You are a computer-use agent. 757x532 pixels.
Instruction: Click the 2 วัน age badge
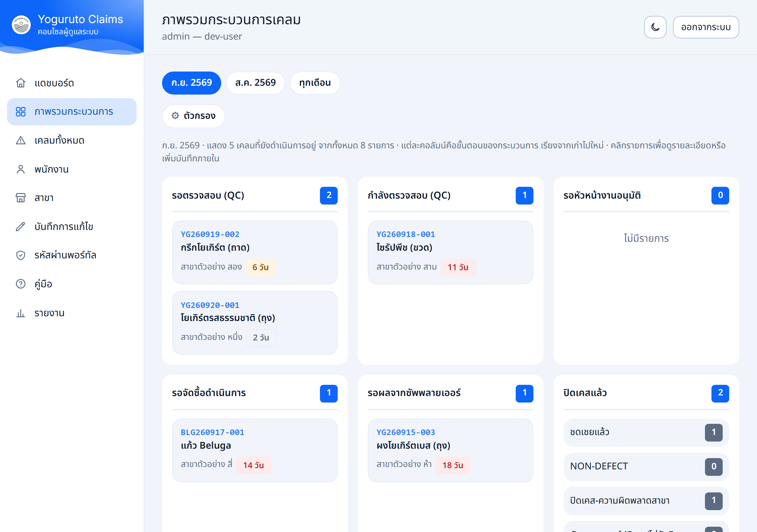pos(261,338)
